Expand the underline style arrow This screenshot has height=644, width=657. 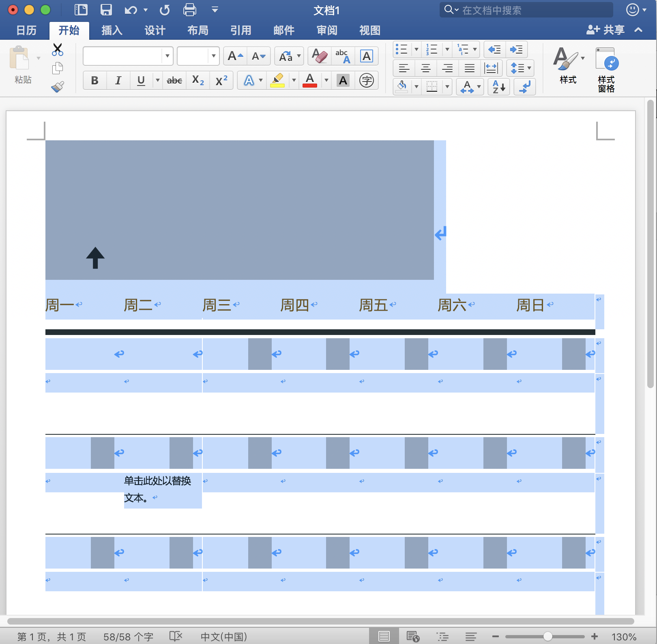coord(157,80)
